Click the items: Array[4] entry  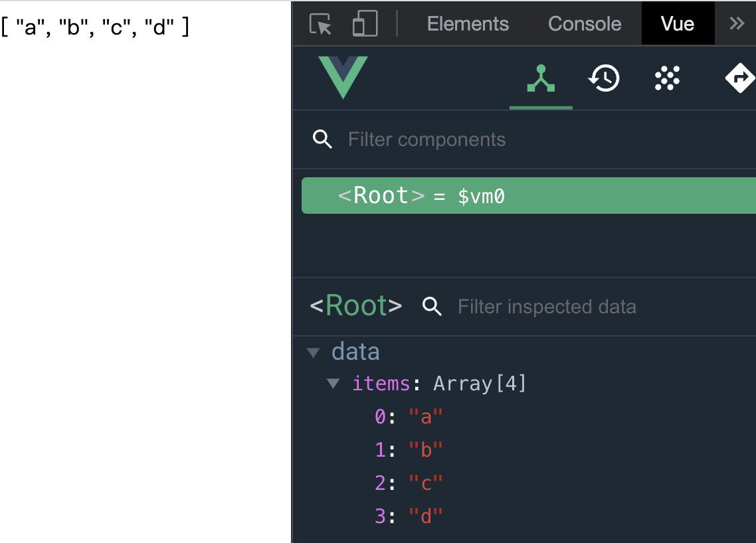438,384
